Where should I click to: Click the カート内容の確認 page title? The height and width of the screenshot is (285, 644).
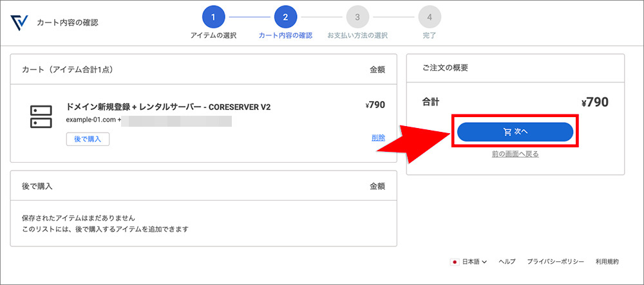point(68,23)
